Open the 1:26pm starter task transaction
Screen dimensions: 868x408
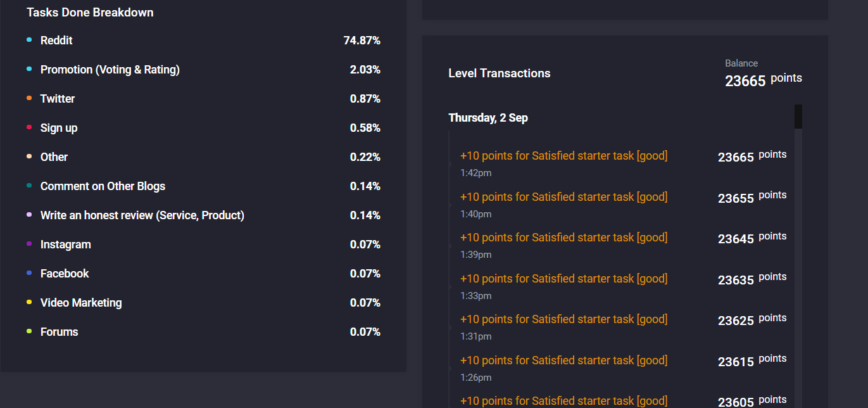coord(563,360)
